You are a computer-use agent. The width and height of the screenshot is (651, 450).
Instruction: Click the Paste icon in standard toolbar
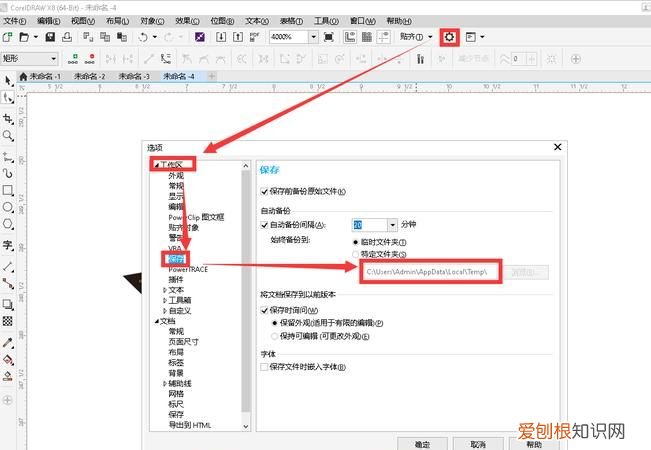(x=122, y=37)
